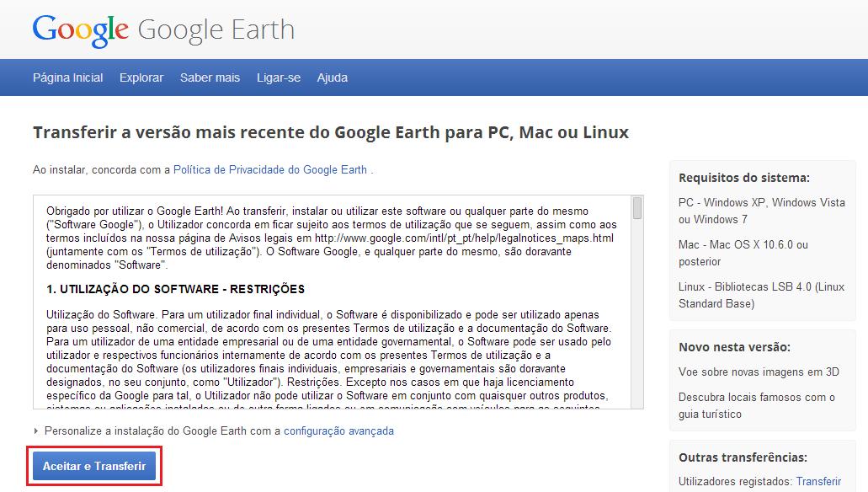Viewport: 868px width, 492px height.
Task: Click the Google Earth product title
Action: (x=216, y=29)
